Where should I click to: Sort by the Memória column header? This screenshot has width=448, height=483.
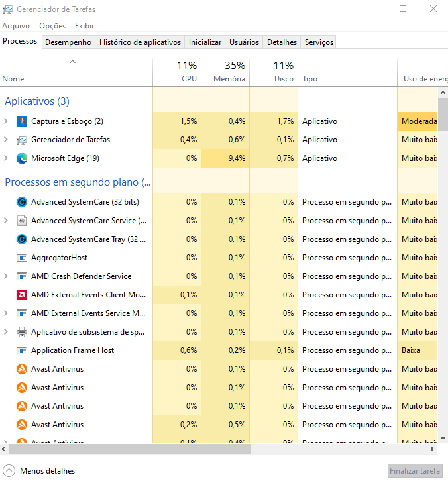pyautogui.click(x=225, y=73)
